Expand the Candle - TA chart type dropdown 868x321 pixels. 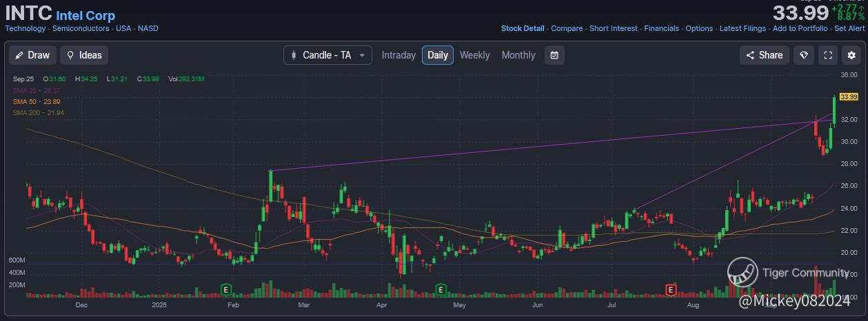(x=327, y=55)
